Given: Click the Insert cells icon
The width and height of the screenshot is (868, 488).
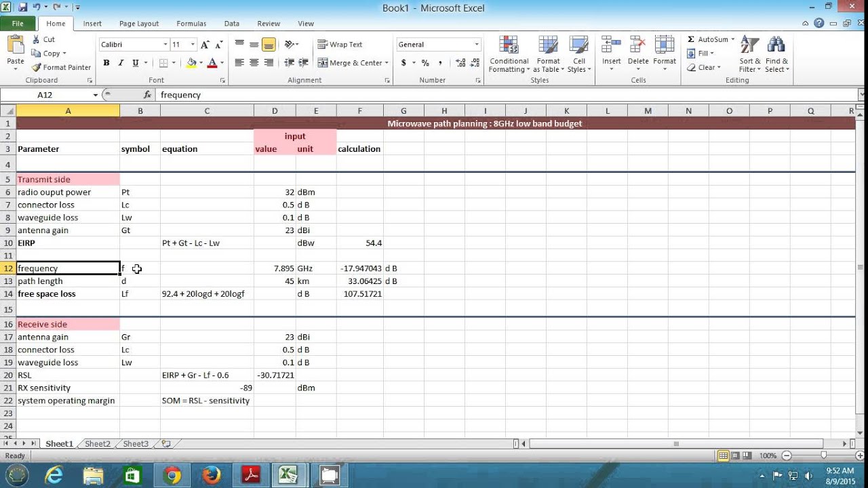Looking at the screenshot, I should pyautogui.click(x=611, y=45).
